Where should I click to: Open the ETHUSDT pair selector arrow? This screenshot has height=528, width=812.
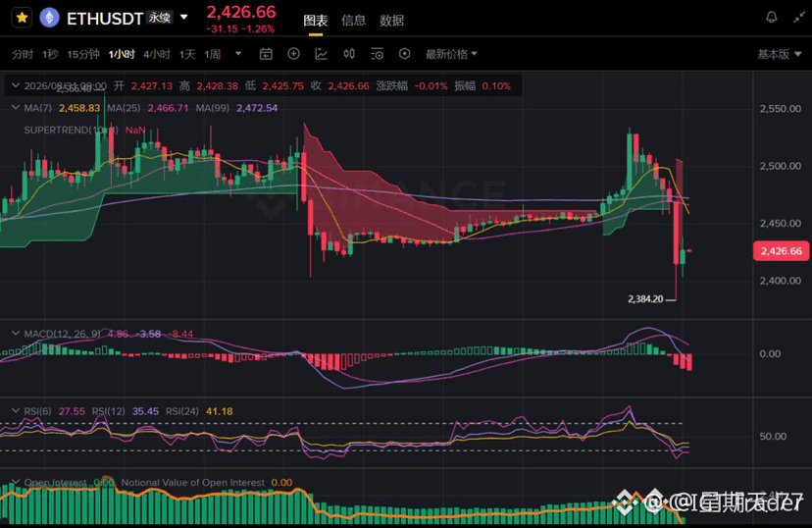click(x=183, y=17)
